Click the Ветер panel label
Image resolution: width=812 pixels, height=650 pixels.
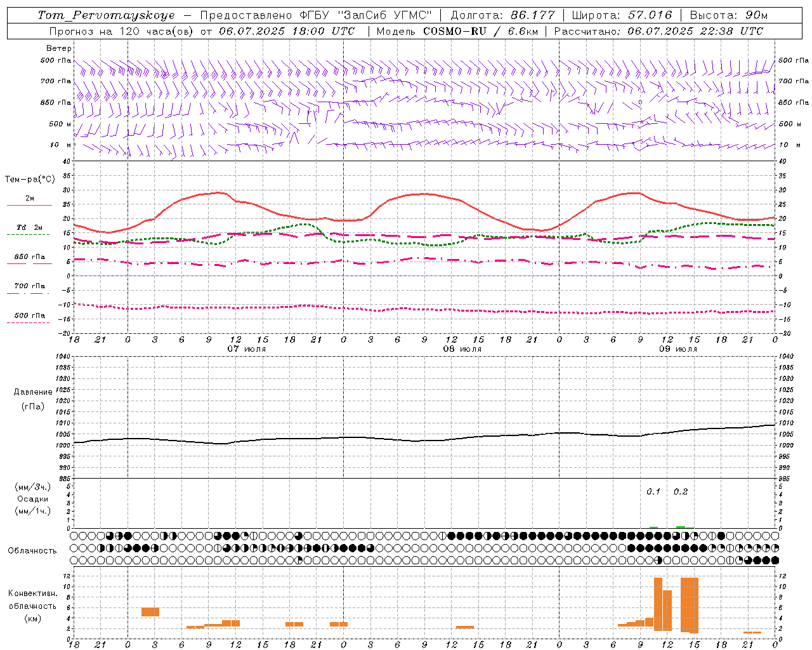click(59, 48)
